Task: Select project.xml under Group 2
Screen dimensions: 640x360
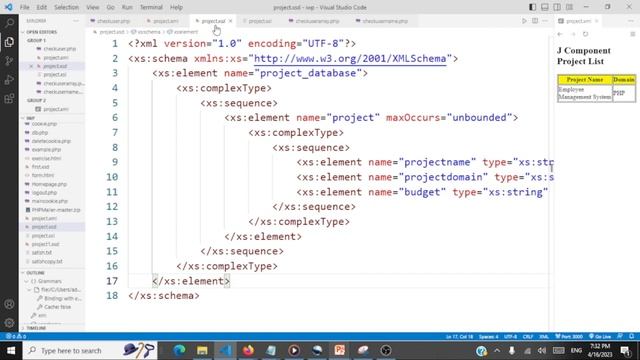Action: pyautogui.click(x=56, y=109)
